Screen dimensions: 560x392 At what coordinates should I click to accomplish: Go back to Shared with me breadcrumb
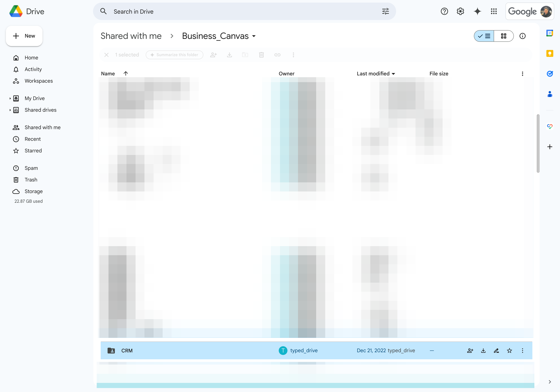pyautogui.click(x=131, y=36)
